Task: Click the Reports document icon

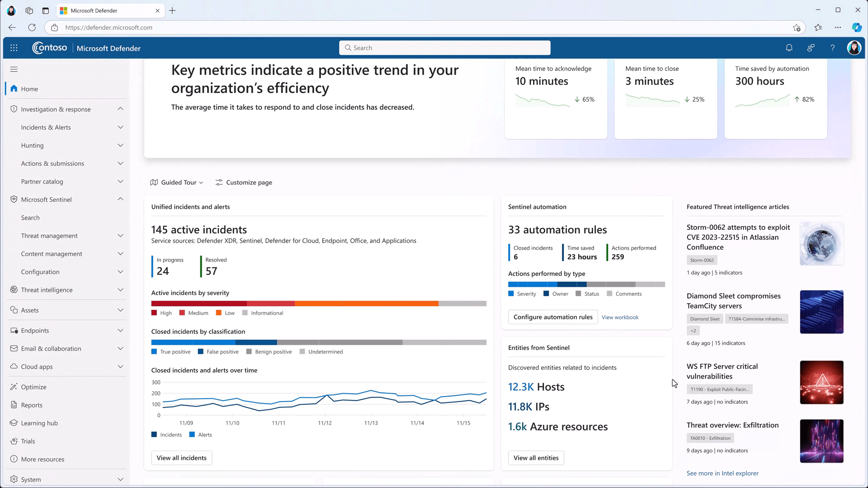Action: (x=14, y=405)
